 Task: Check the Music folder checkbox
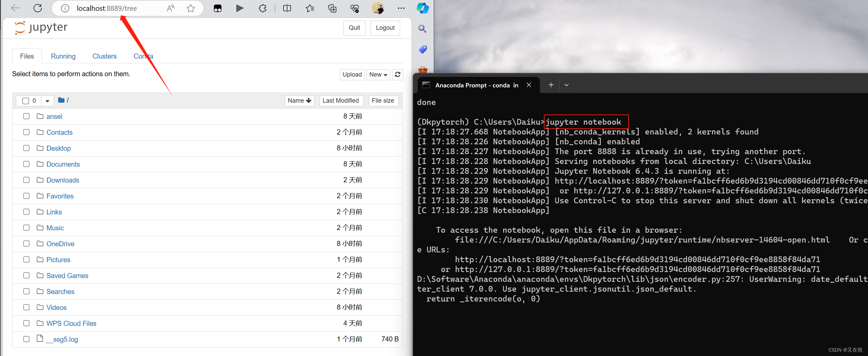tap(26, 228)
